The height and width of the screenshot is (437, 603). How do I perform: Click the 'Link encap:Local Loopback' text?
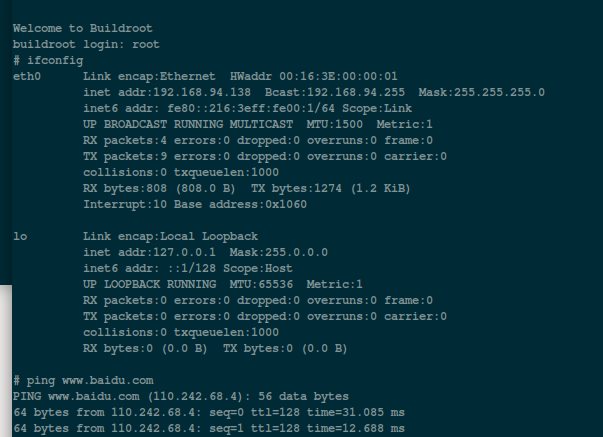point(170,237)
